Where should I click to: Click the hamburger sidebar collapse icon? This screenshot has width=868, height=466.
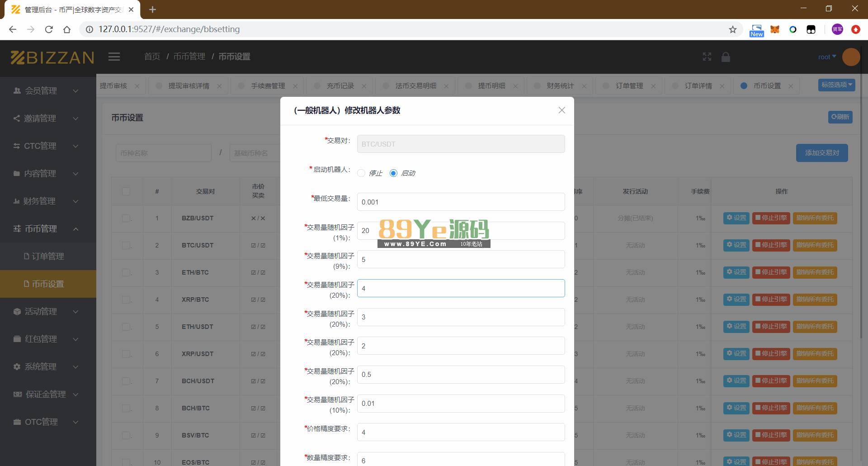(114, 57)
